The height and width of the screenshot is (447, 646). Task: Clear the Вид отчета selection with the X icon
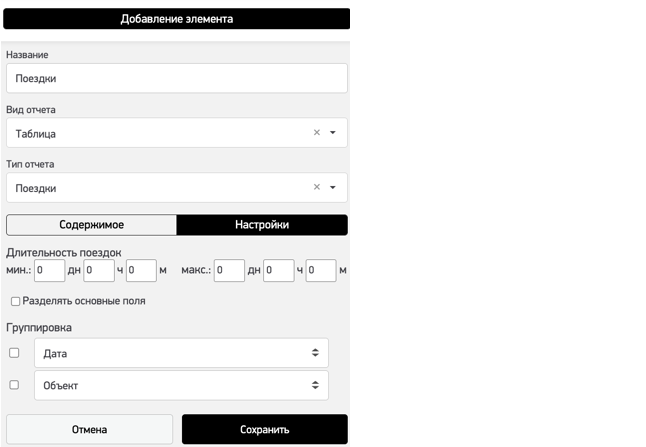point(316,133)
